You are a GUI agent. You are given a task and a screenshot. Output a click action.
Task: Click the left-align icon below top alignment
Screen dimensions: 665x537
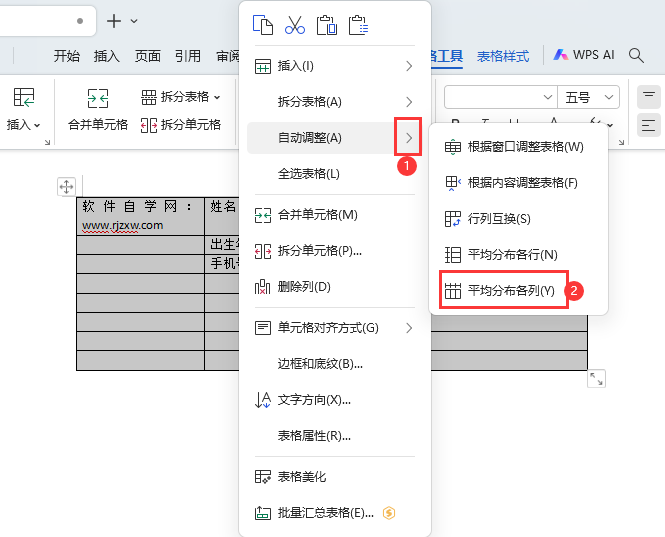(648, 126)
